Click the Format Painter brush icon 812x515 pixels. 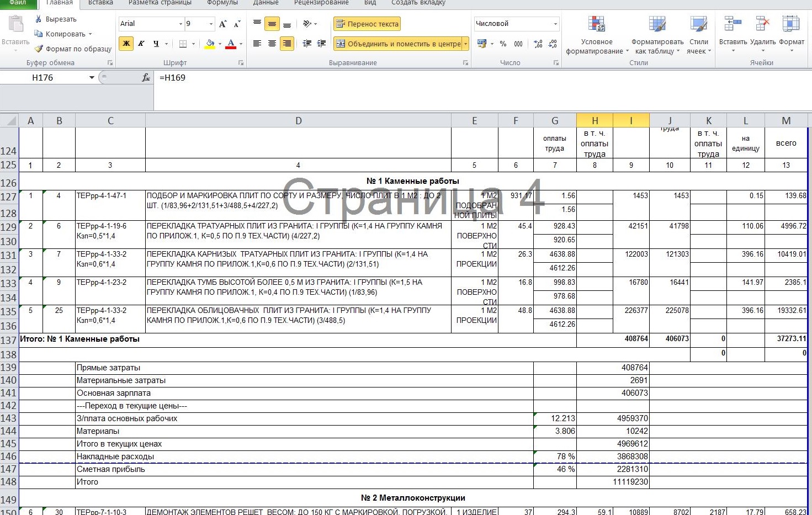39,49
